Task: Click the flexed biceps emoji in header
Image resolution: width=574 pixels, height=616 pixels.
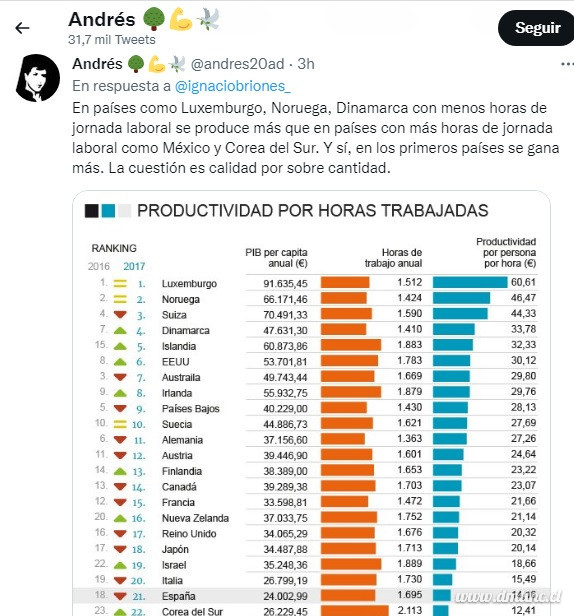Action: pos(181,19)
